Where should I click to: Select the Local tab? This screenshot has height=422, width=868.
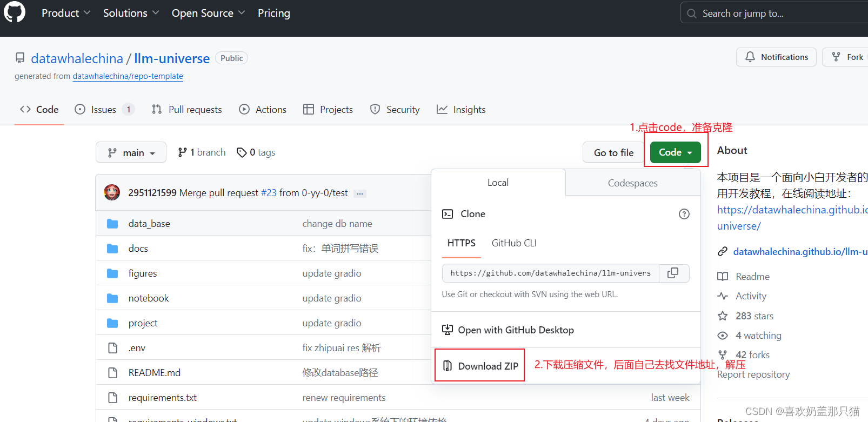pyautogui.click(x=498, y=183)
